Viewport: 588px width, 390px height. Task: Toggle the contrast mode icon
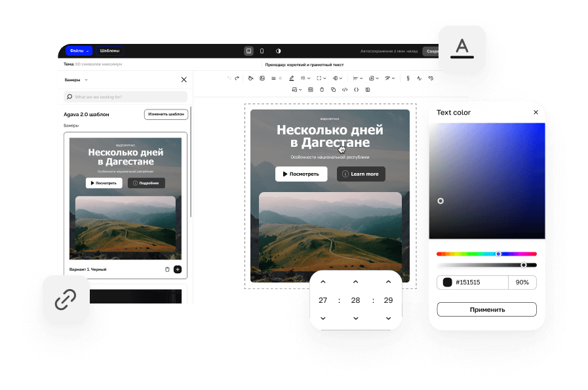(278, 50)
